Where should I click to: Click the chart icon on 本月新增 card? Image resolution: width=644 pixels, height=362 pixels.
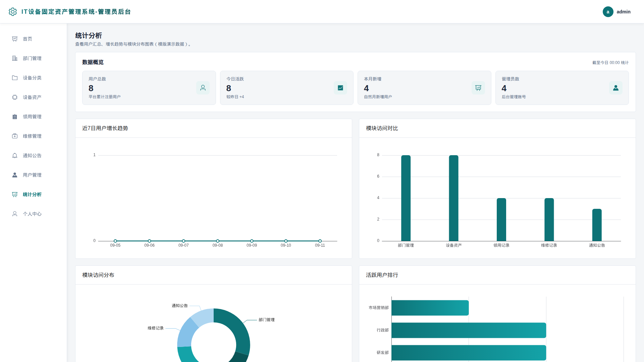[478, 88]
